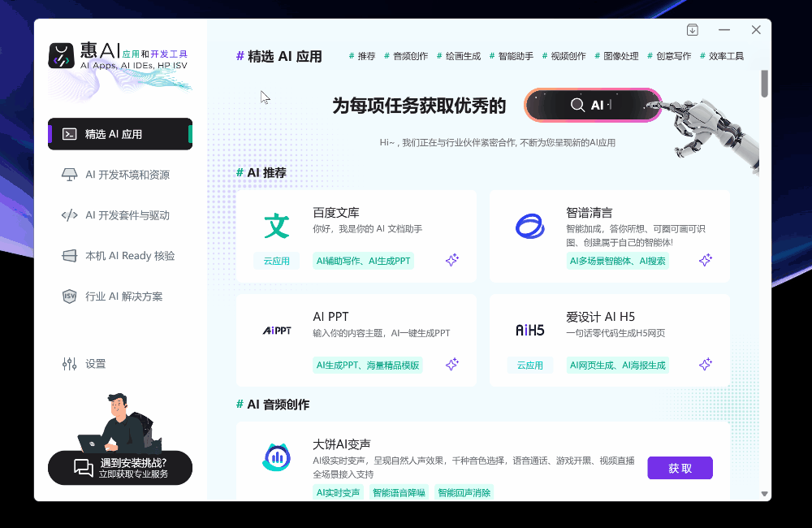Screen dimensions: 812x528
Task: Close the 惠AI window
Action: (x=756, y=30)
